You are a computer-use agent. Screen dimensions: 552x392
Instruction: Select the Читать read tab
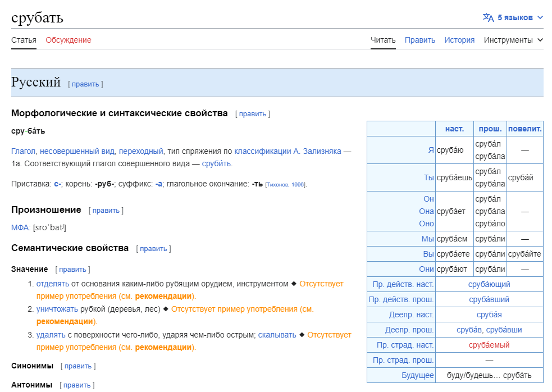(383, 40)
